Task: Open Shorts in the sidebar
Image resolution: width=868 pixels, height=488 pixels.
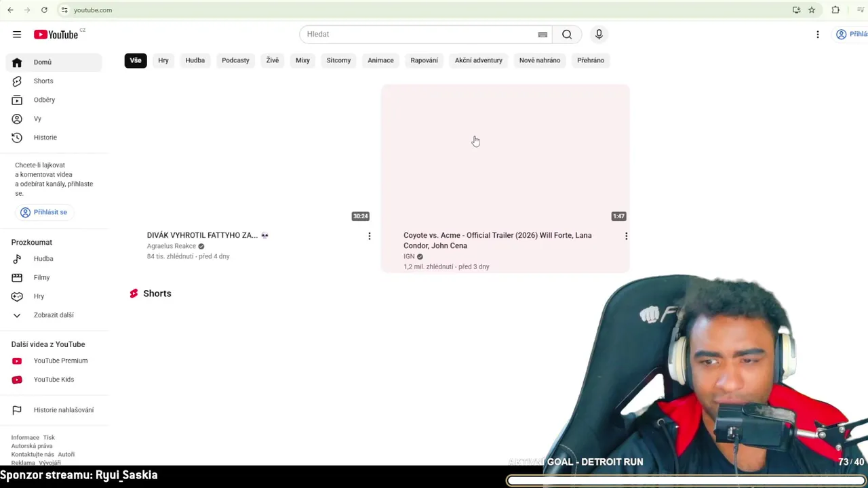Action: (x=54, y=81)
